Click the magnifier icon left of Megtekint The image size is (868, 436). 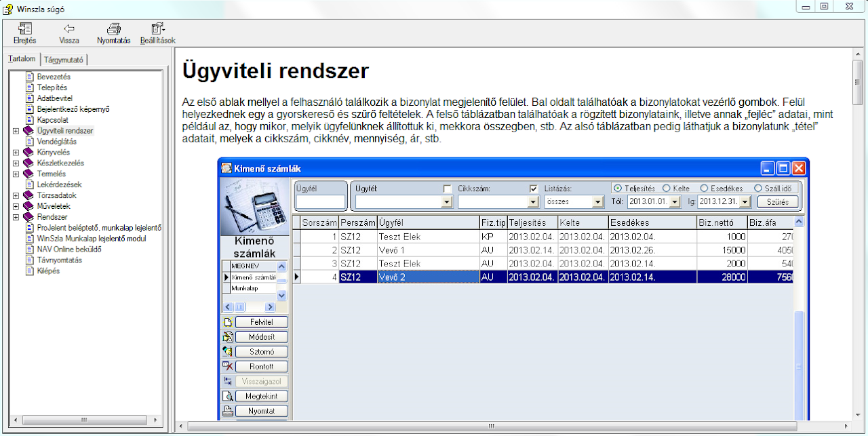tap(229, 396)
